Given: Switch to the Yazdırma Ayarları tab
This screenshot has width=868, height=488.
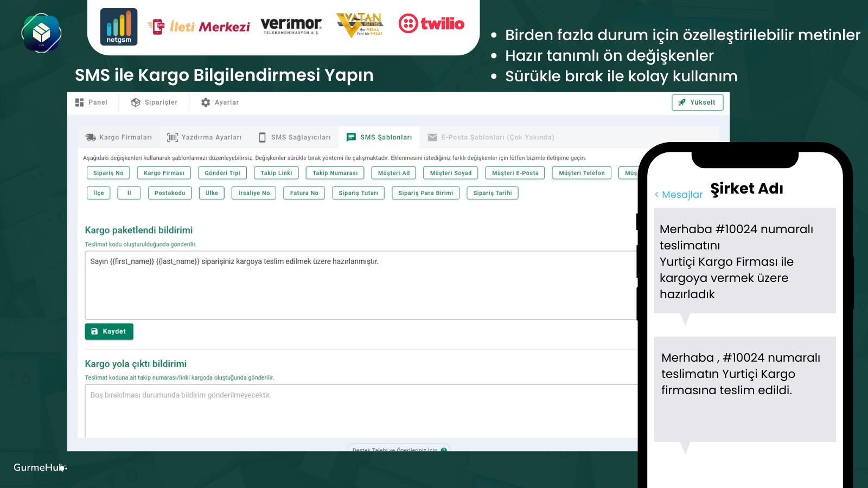Looking at the screenshot, I should (x=205, y=138).
